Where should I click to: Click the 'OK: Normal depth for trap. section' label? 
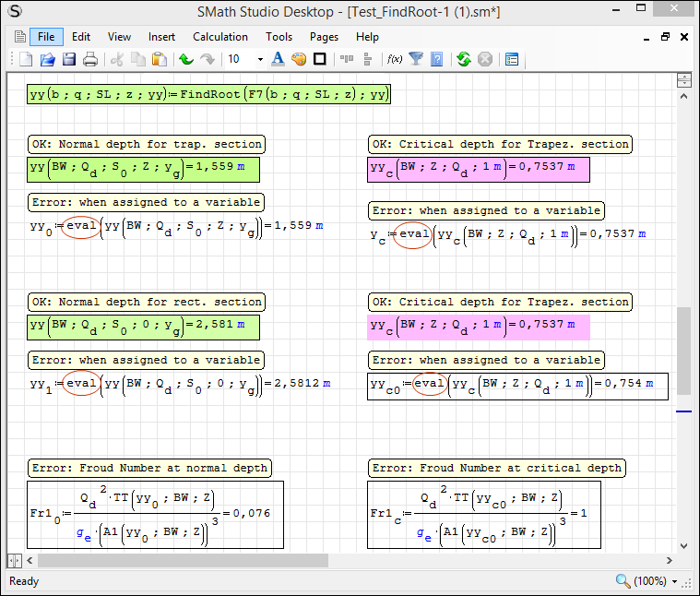coord(147,144)
